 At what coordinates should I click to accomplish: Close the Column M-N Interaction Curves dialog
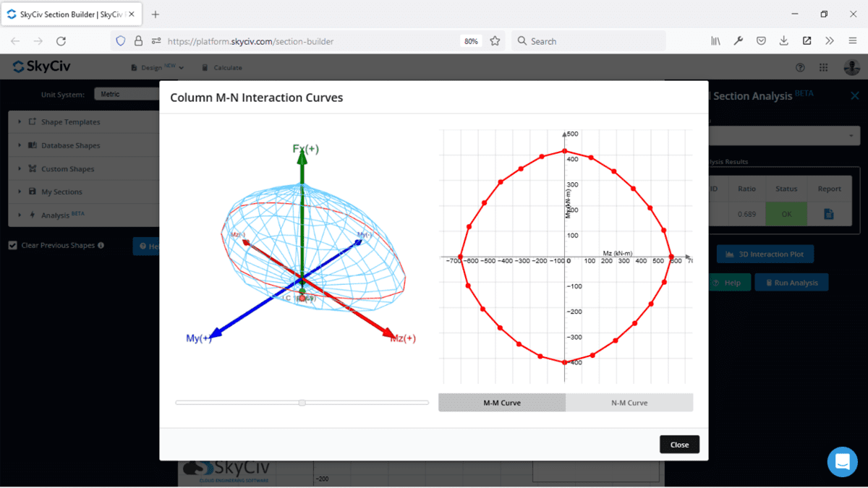tap(678, 444)
